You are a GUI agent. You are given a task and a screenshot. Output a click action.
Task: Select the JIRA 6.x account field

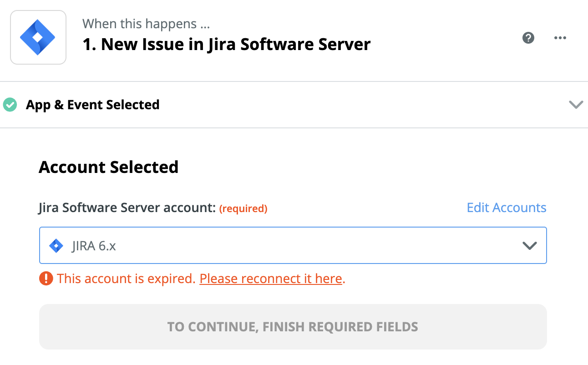coord(291,246)
